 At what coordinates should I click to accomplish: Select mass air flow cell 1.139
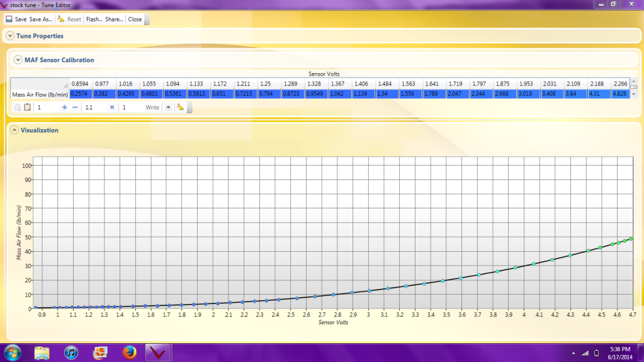[364, 94]
